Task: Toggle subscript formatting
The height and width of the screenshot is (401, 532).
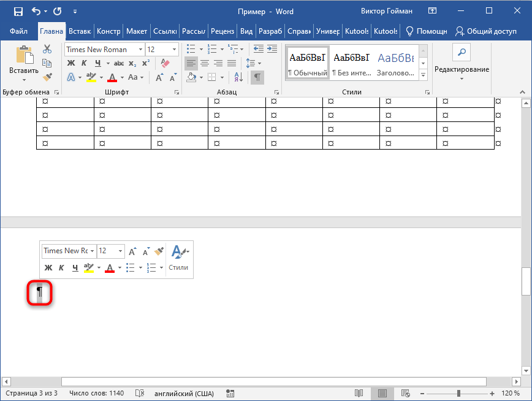Action: pyautogui.click(x=132, y=64)
